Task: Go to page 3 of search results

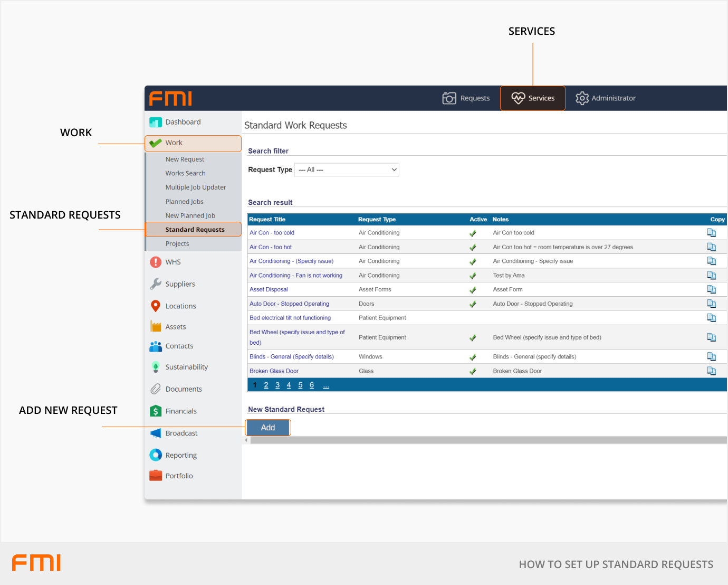Action: point(277,385)
